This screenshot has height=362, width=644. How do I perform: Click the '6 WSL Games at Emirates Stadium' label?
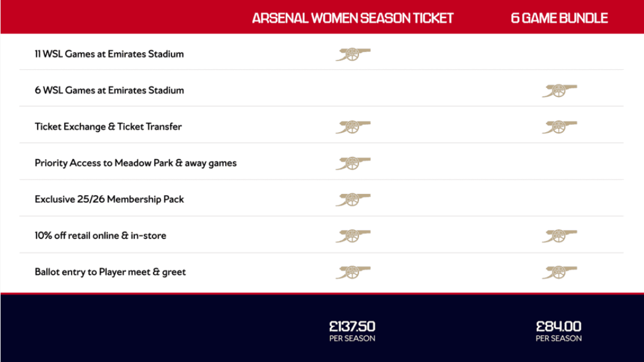click(x=109, y=91)
